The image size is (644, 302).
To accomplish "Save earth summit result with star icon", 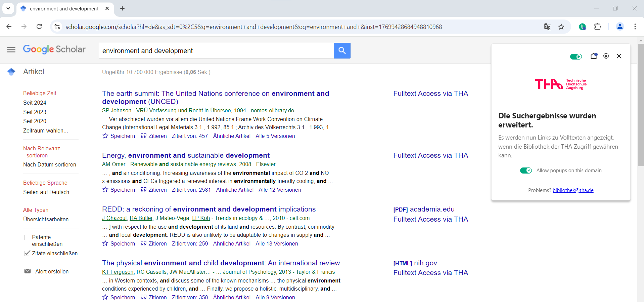I will click(105, 136).
